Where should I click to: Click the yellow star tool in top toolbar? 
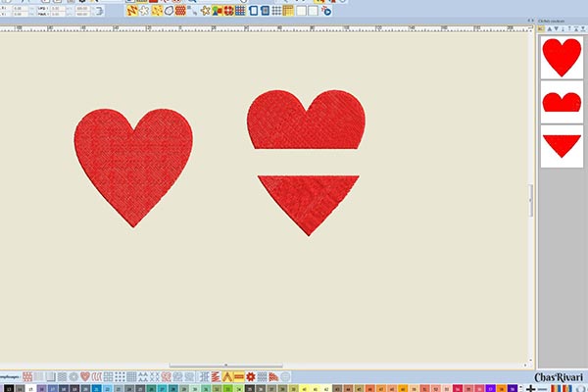coord(205,11)
